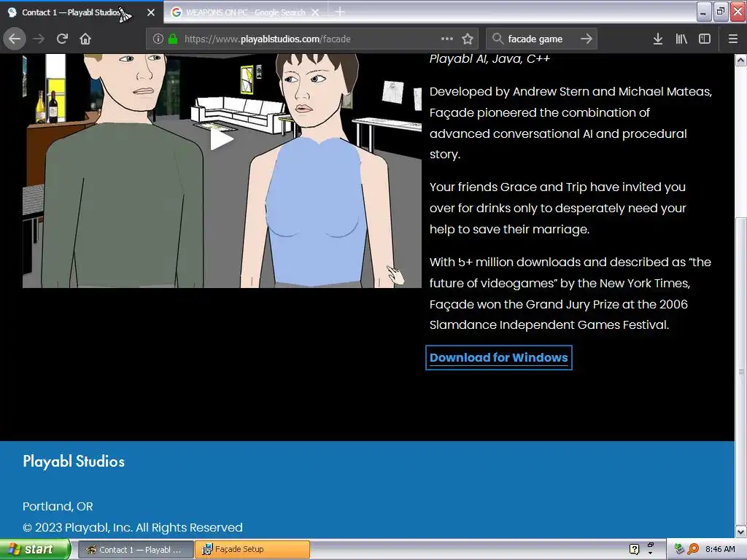Close the Google Search tab

315,12
